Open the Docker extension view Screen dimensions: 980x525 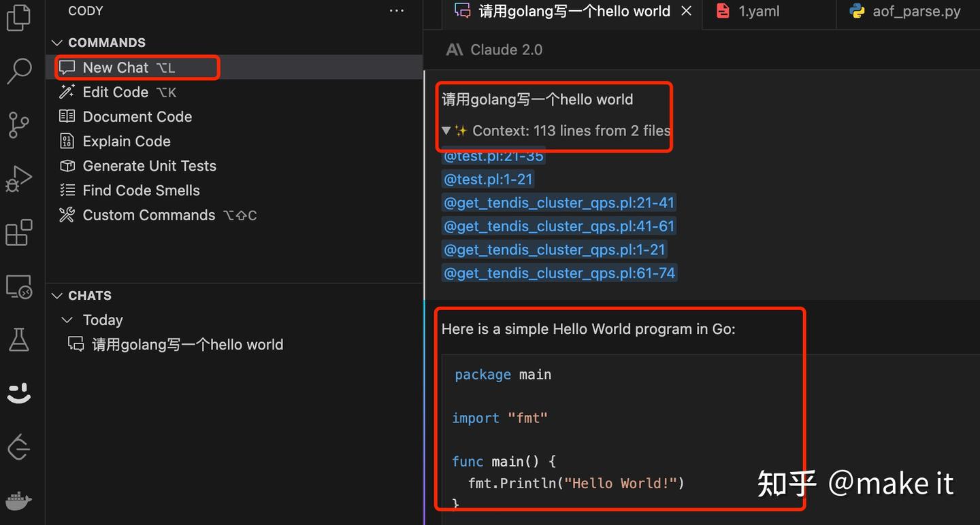(x=18, y=501)
